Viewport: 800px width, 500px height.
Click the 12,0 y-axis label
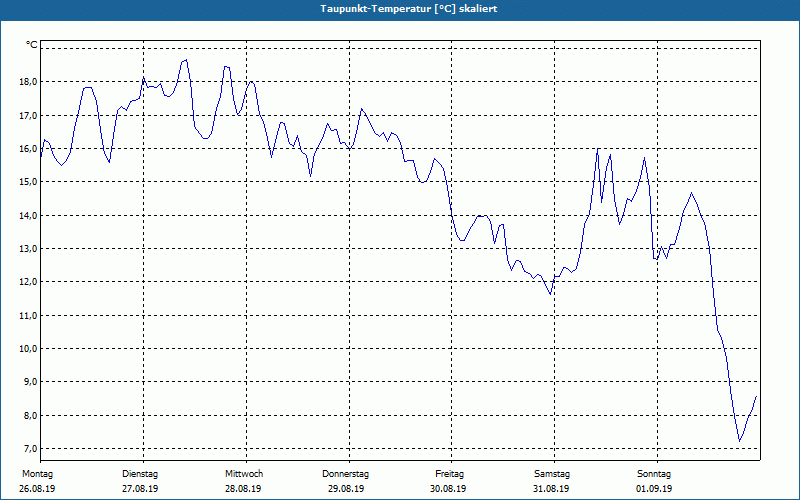click(x=29, y=282)
